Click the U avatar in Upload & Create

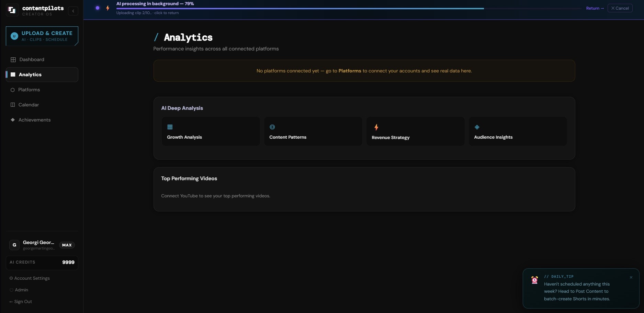click(x=14, y=36)
